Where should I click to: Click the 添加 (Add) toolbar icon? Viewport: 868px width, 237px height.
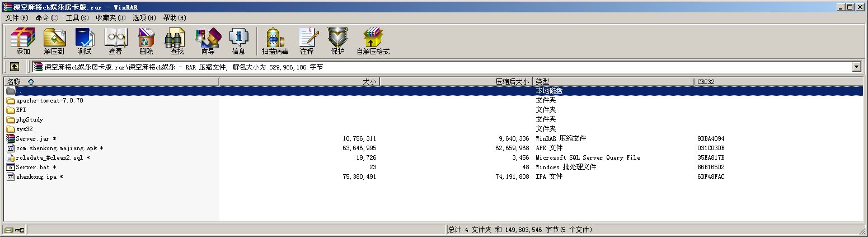(x=23, y=41)
